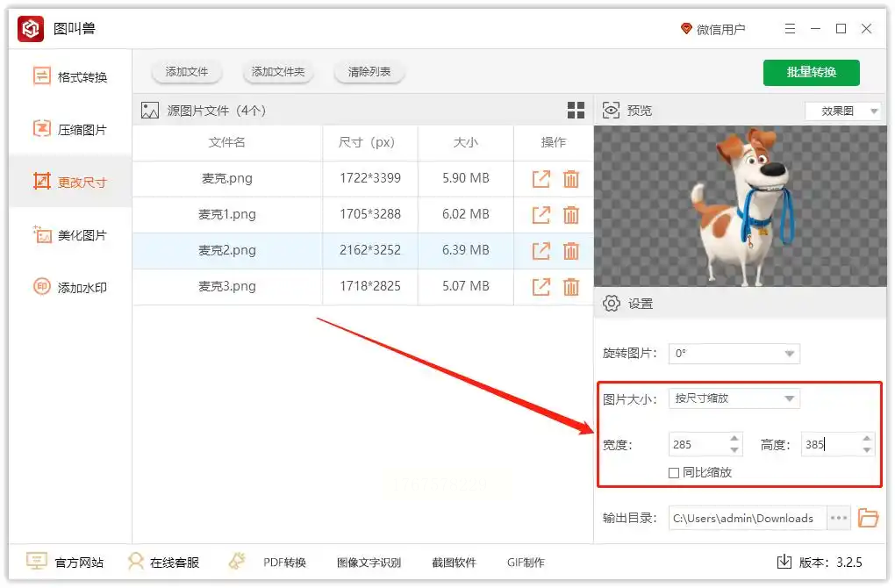Click the export icon for 麦克2.png

pos(541,251)
